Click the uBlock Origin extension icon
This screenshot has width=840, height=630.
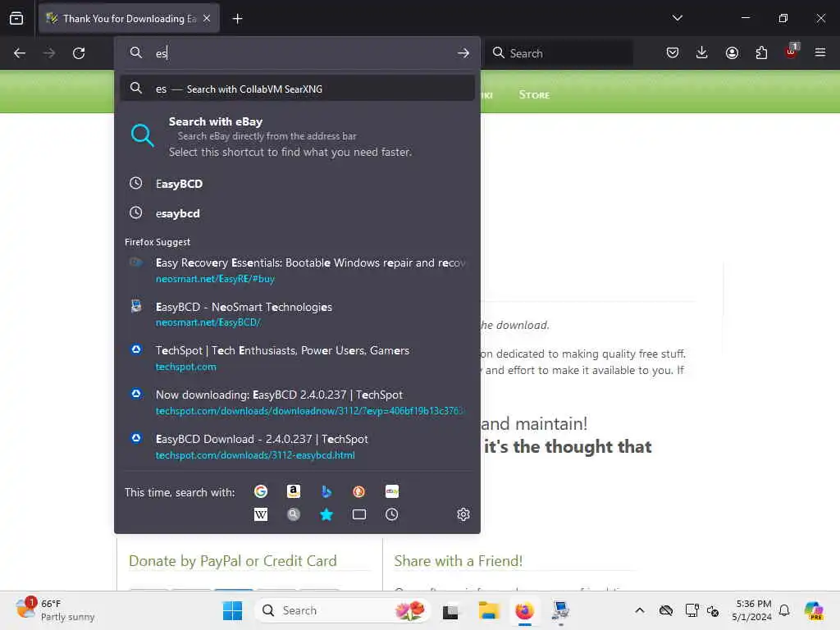792,52
